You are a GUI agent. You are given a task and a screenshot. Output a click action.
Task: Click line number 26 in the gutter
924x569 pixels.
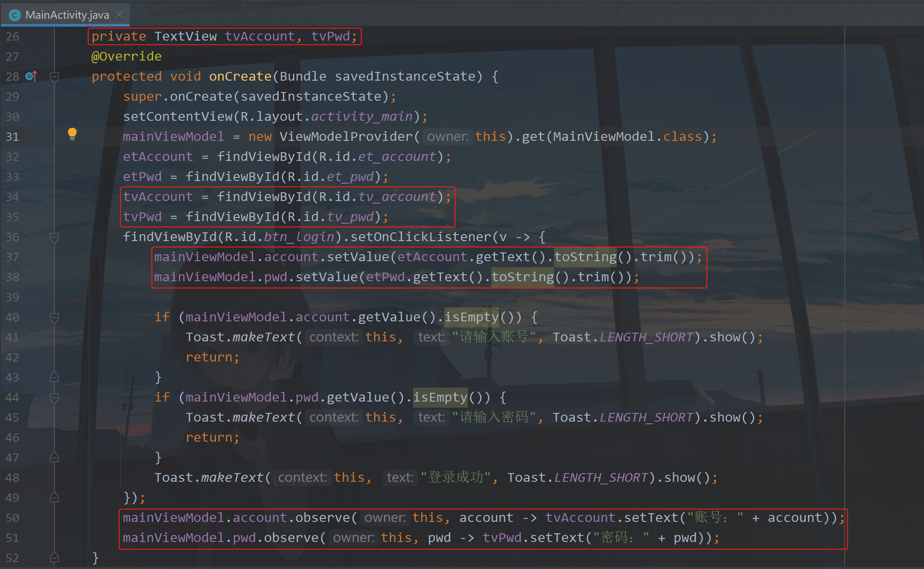[x=13, y=37]
